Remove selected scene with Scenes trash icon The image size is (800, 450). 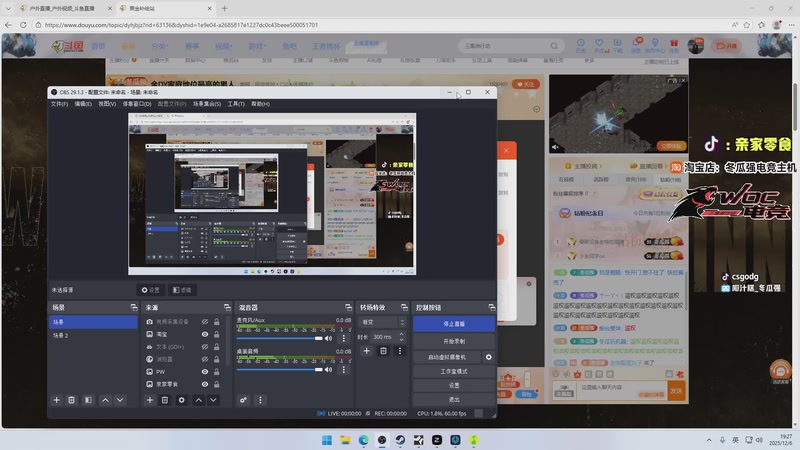click(71, 400)
